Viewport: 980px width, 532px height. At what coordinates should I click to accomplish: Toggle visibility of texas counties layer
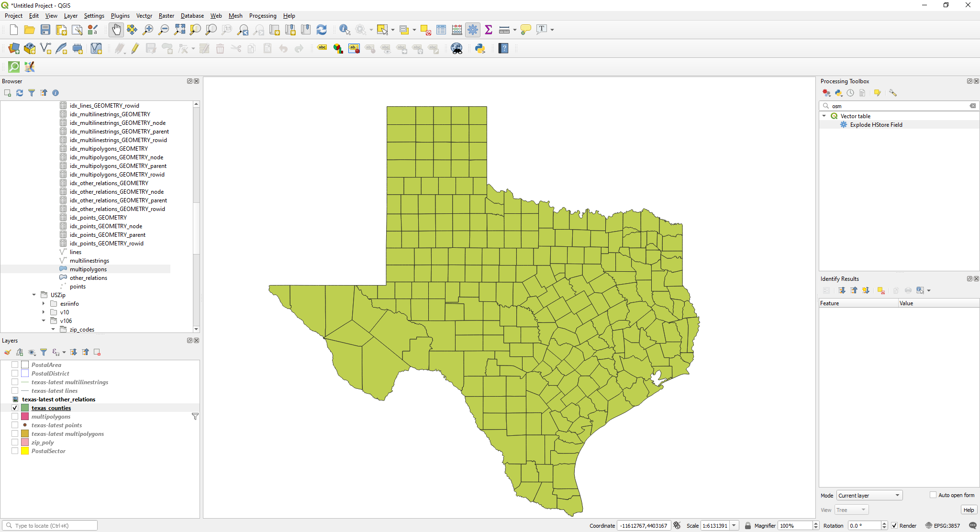click(15, 408)
